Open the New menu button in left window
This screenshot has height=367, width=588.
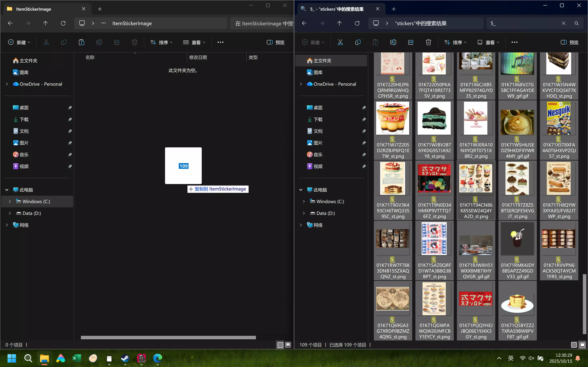coord(19,42)
